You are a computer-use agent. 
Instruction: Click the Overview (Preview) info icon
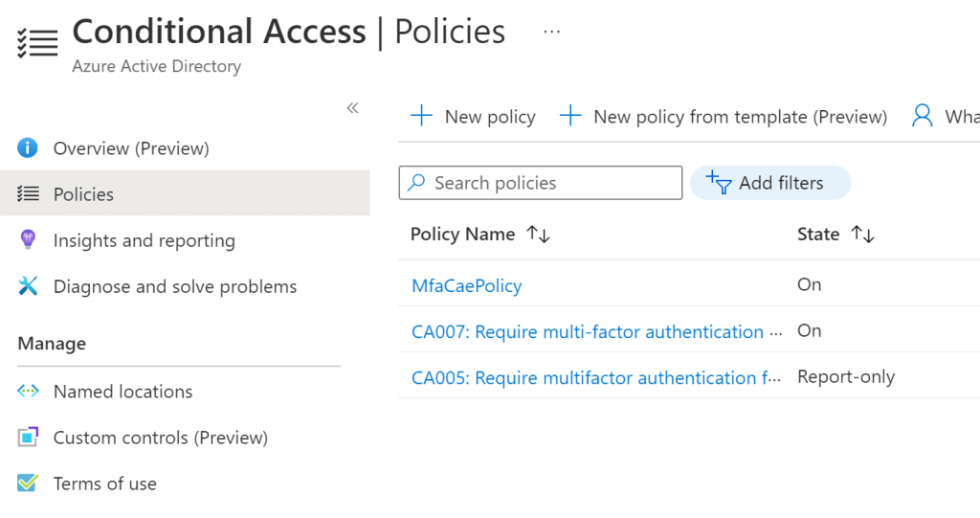pyautogui.click(x=28, y=148)
